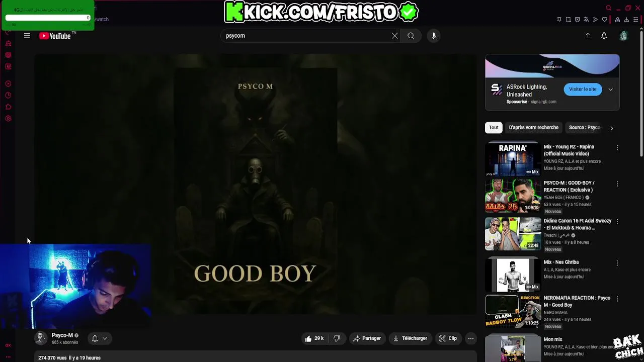
Task: Open the sidebar extensions cube icon
Action: tap(8, 107)
